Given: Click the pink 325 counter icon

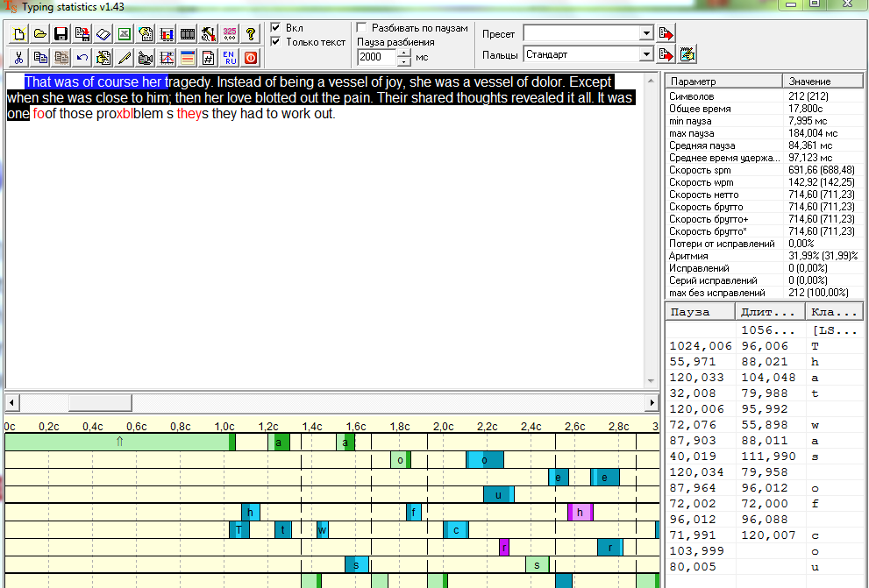Looking at the screenshot, I should point(230,34).
